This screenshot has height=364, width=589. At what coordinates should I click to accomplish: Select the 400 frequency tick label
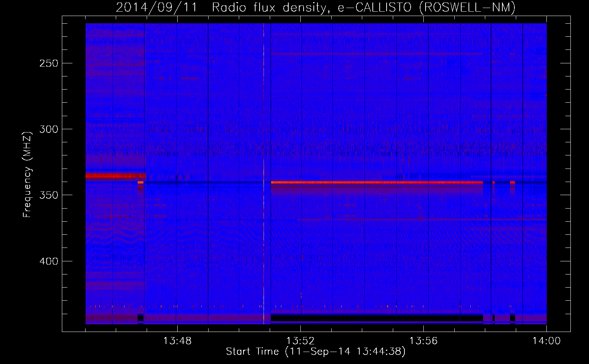(49, 261)
